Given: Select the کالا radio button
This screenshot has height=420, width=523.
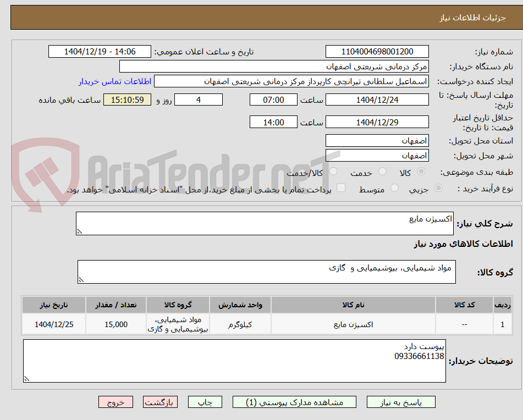Looking at the screenshot, I should coord(421,172).
